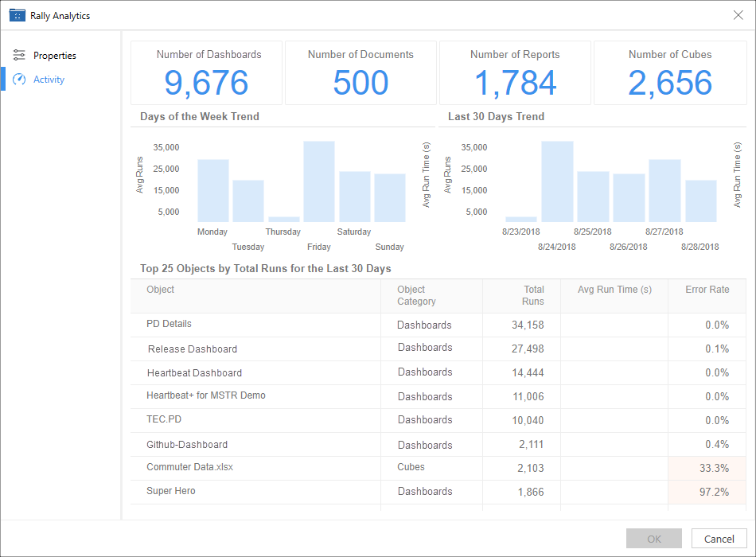Select the Number of Dashboards card

(x=207, y=73)
